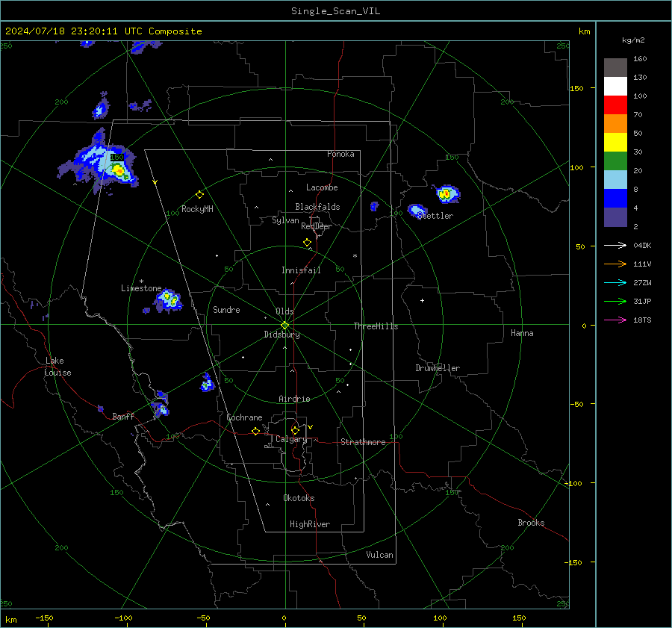Viewport: 672px width, 628px height.
Task: Click the Hanna city label
Action: (x=522, y=333)
